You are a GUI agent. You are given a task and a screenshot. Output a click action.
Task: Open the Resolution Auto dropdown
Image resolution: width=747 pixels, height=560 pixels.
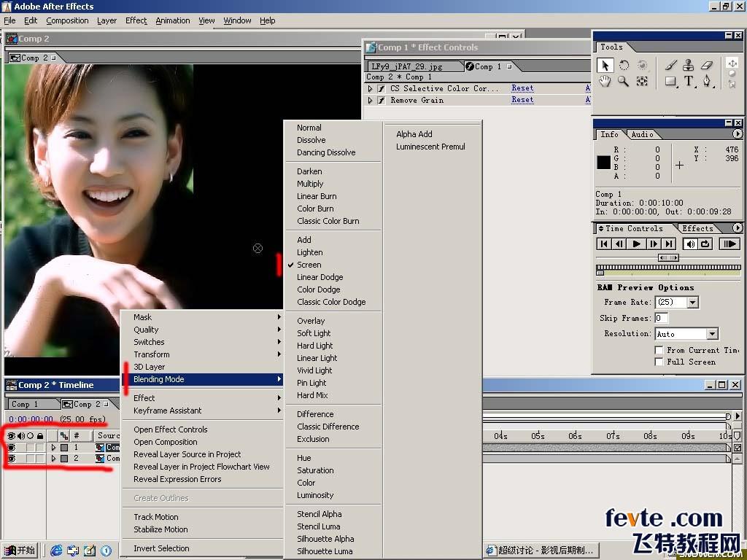point(712,334)
